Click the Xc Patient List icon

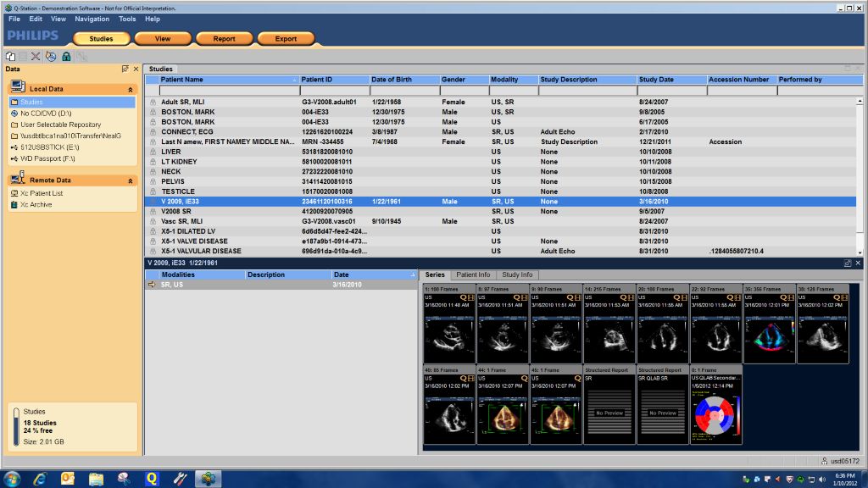click(14, 193)
